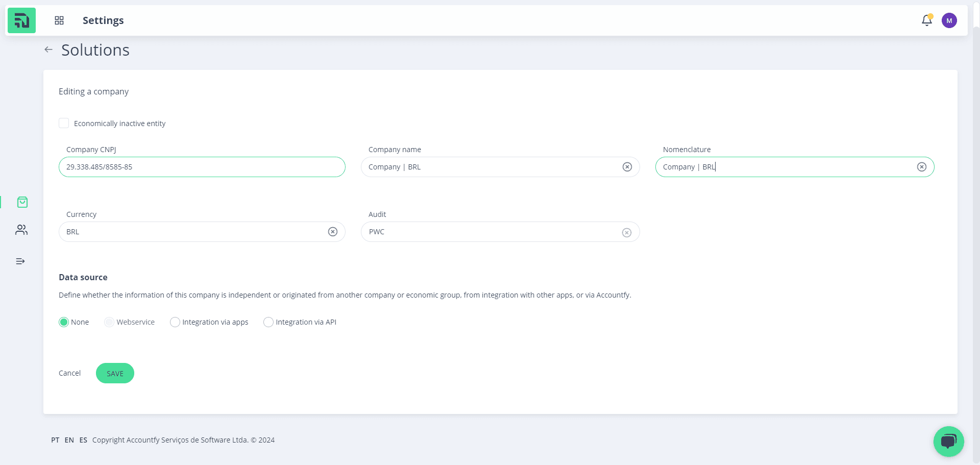Open the chat support bubble
This screenshot has height=465, width=980.
(x=949, y=442)
